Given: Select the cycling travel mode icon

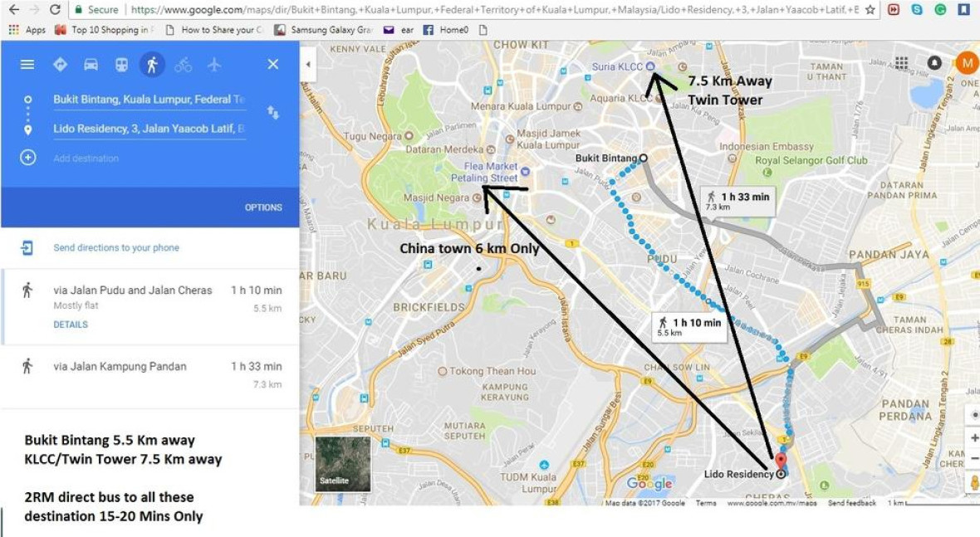Looking at the screenshot, I should click(x=183, y=64).
